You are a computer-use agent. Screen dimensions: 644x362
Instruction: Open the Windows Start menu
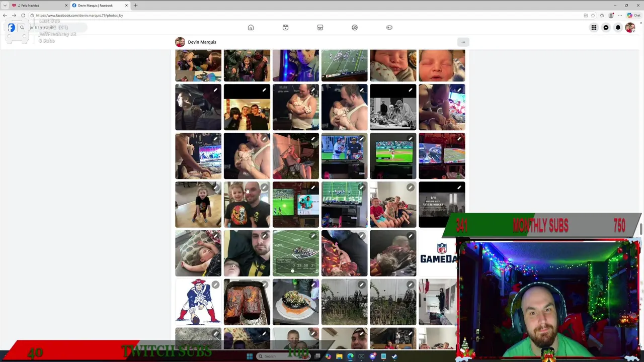(x=250, y=356)
